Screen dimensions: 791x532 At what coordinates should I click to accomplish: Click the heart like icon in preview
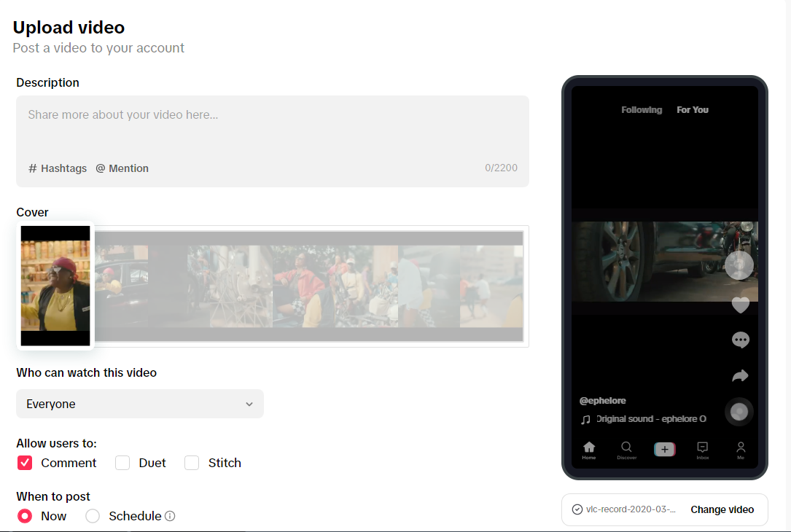coord(740,305)
